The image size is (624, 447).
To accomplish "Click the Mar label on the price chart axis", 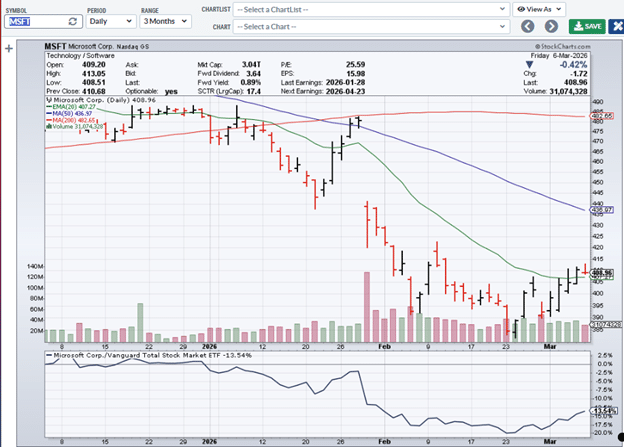I will [550, 347].
